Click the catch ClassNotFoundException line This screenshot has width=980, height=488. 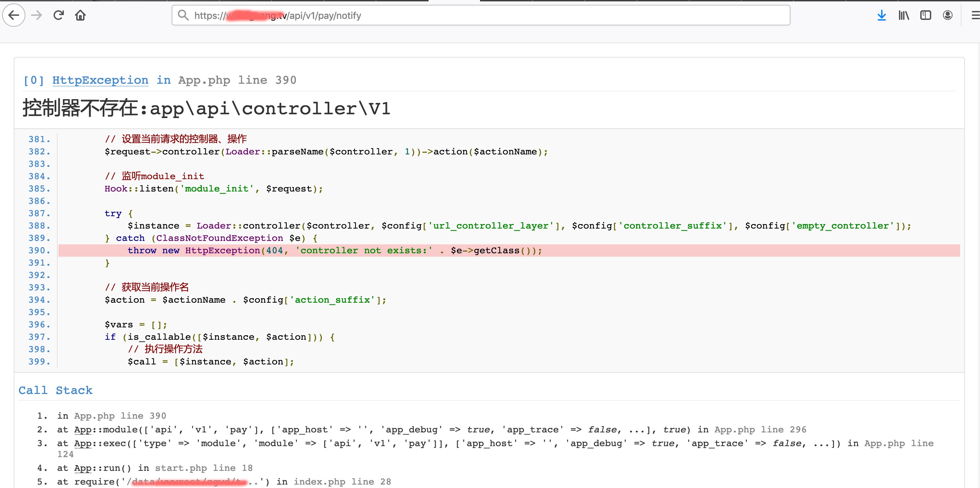coord(211,238)
